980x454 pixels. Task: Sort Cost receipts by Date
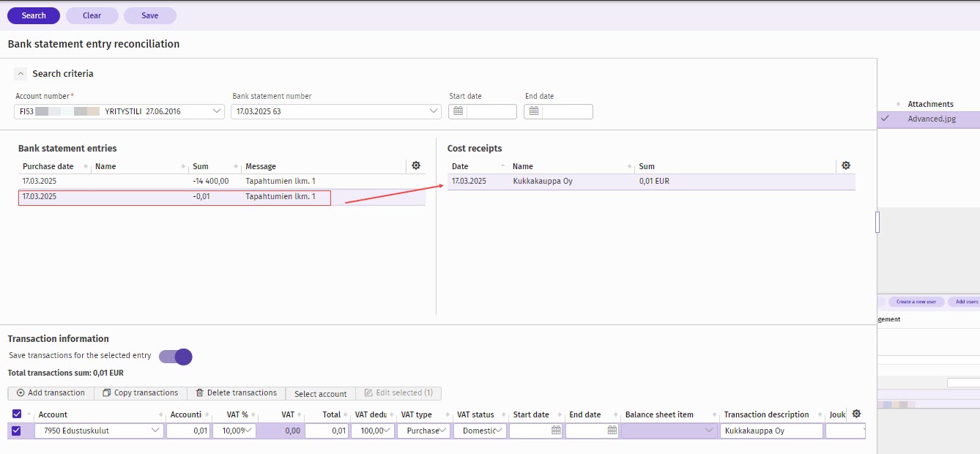click(x=503, y=167)
